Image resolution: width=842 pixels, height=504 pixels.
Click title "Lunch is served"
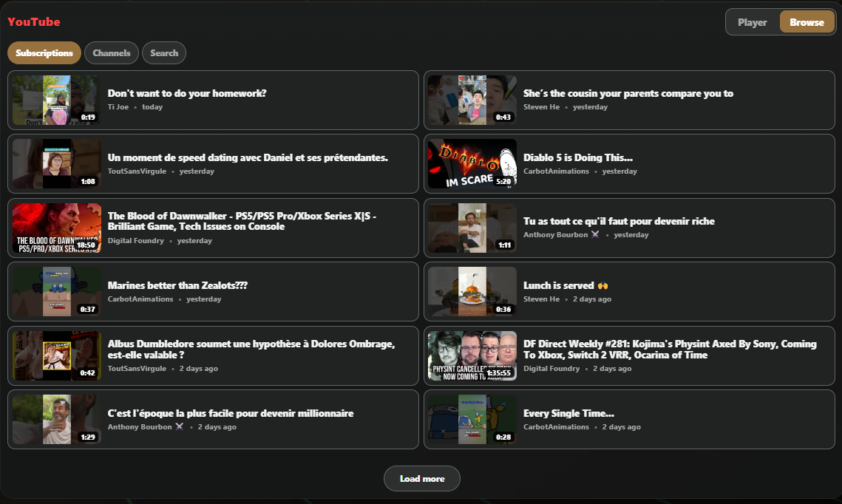point(558,285)
